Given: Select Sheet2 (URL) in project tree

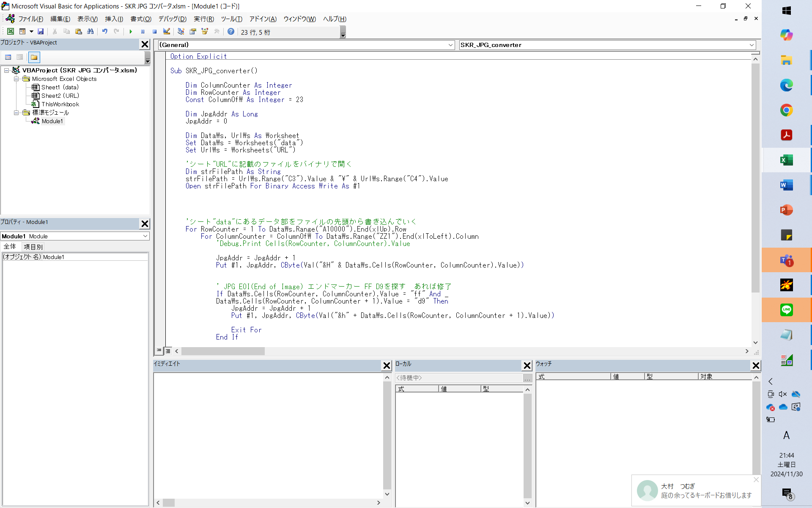Looking at the screenshot, I should (x=60, y=96).
